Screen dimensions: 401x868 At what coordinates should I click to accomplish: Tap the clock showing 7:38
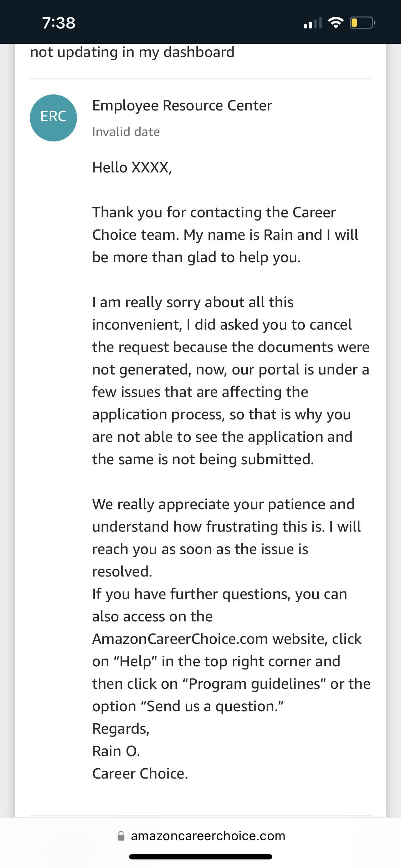click(x=59, y=24)
